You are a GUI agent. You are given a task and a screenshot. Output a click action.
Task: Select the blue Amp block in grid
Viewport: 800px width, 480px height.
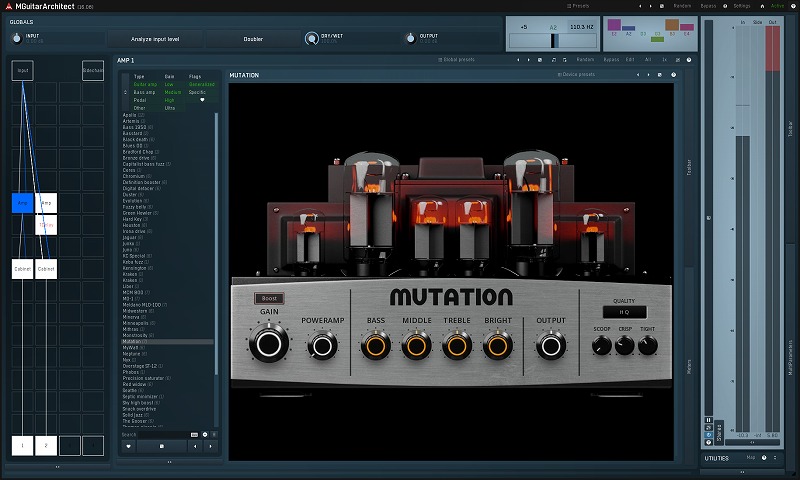(x=23, y=203)
